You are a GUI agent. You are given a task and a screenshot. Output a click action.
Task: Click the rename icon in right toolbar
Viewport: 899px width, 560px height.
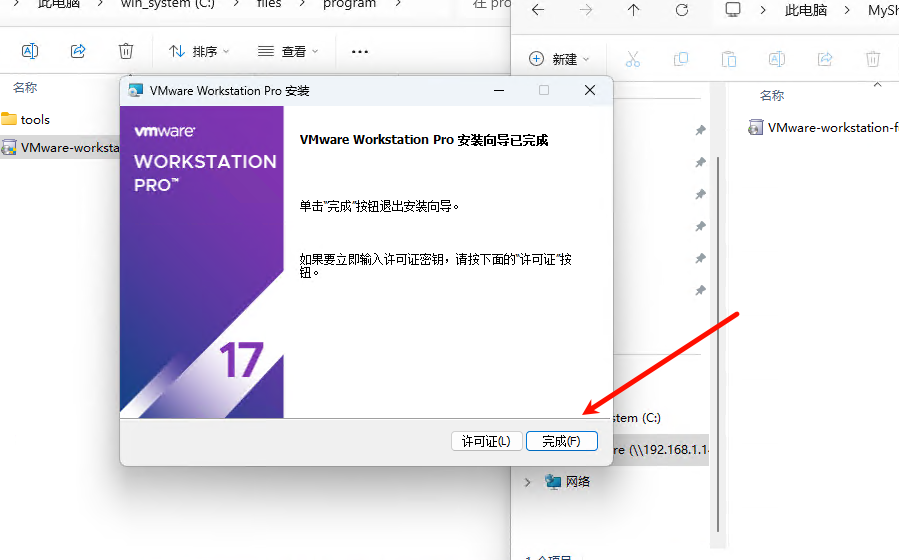[x=777, y=59]
